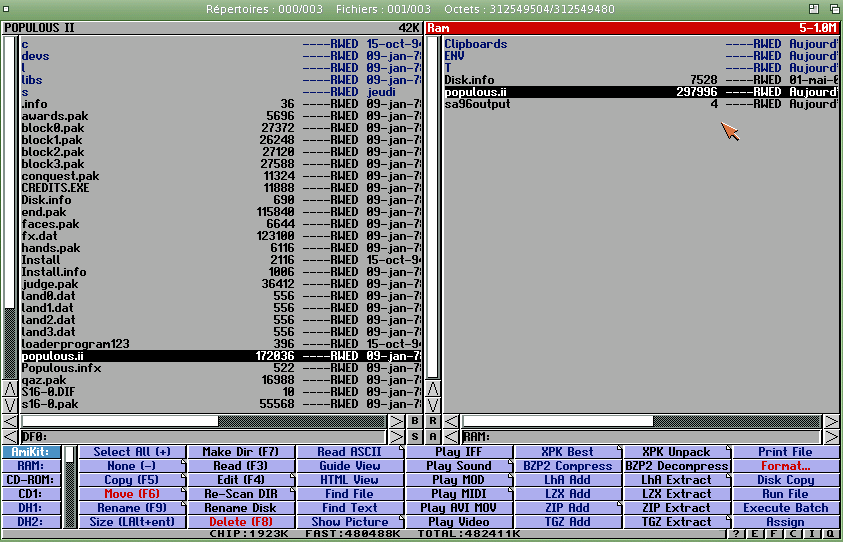Click the drive list scrollbar beside AmiKit:
The height and width of the screenshot is (542, 843).
click(70, 487)
